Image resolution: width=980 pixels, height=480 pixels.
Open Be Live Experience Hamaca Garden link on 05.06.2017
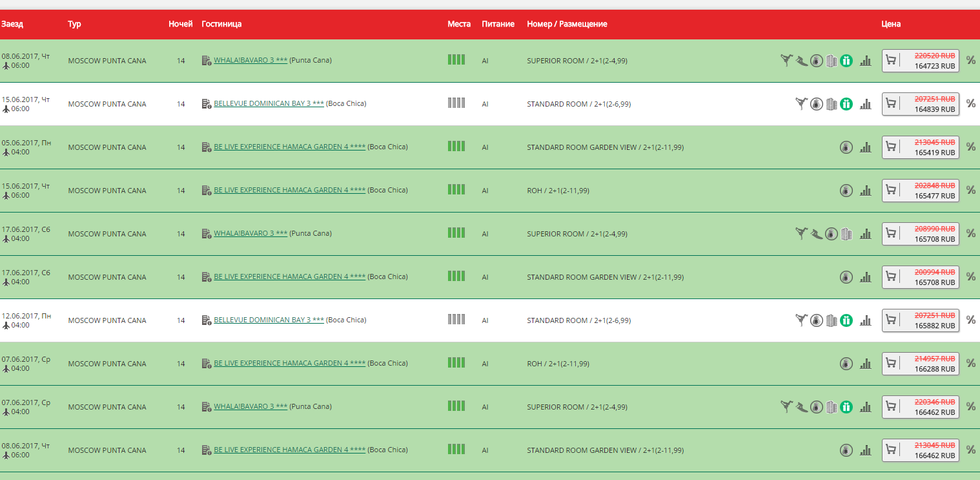(x=289, y=147)
